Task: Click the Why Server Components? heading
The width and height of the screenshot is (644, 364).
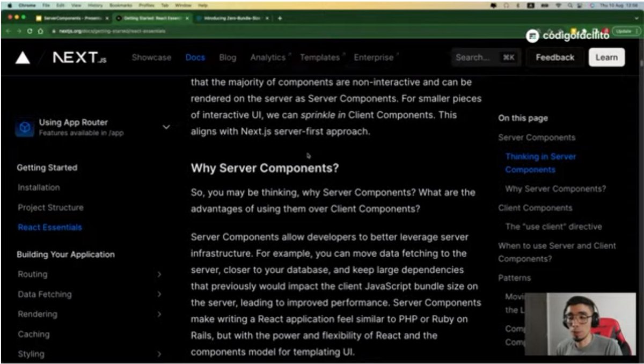Action: pos(265,168)
